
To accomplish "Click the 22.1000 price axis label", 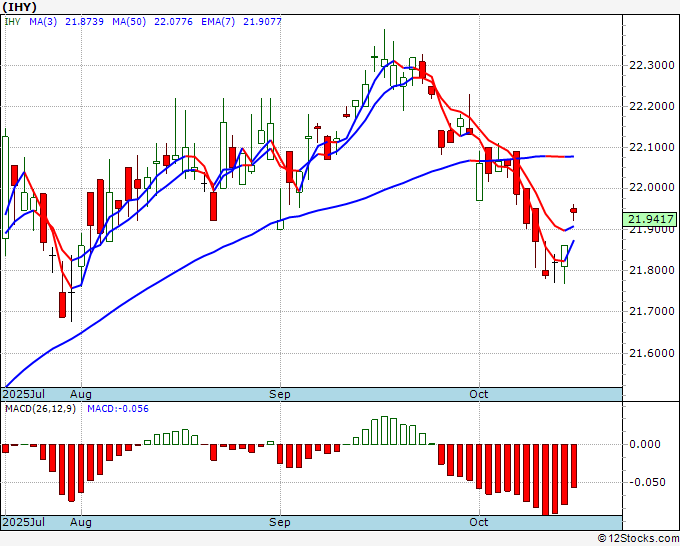I will point(651,147).
